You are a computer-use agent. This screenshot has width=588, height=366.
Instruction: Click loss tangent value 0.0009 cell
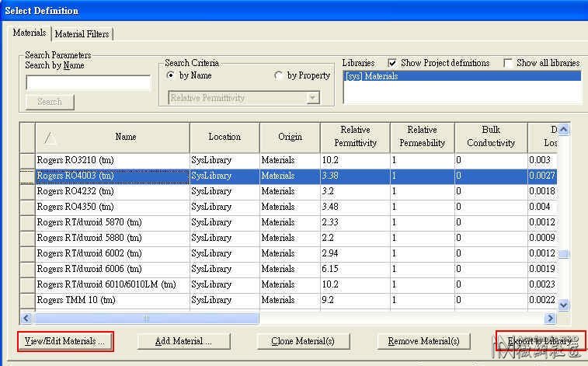(x=542, y=238)
